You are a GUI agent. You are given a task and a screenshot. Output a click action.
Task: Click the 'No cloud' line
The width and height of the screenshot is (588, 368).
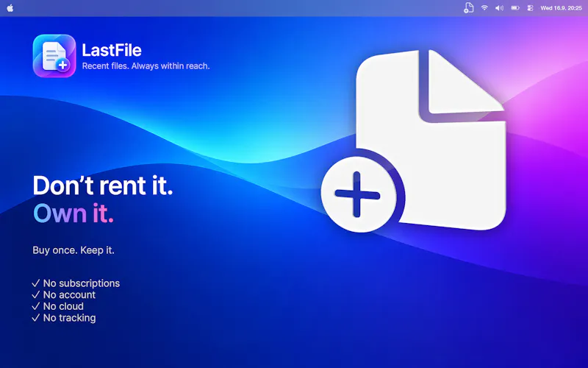pos(58,306)
